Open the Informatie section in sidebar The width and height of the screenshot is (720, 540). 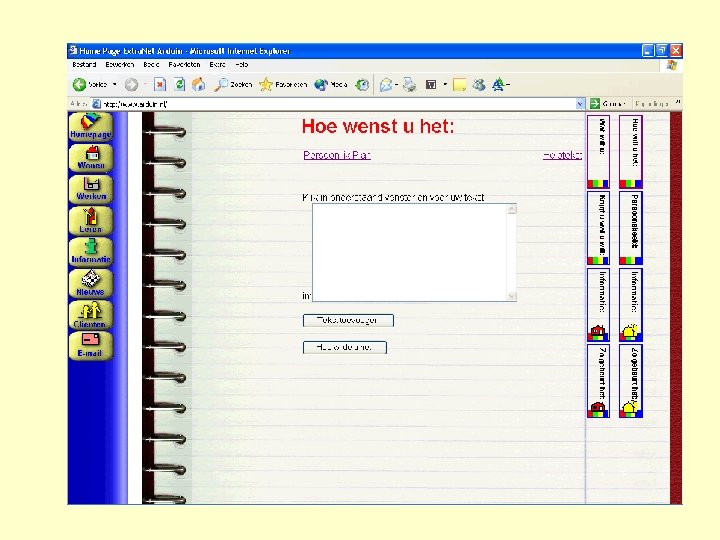(x=90, y=251)
